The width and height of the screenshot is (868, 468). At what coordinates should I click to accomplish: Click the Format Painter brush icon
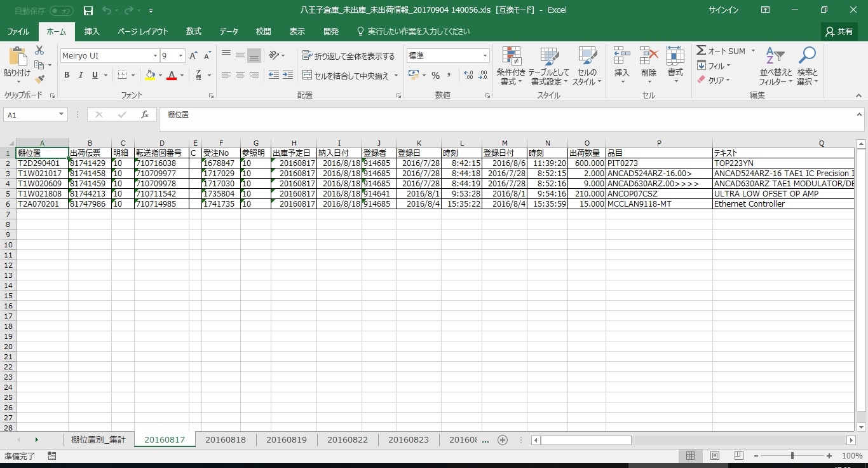[39, 79]
